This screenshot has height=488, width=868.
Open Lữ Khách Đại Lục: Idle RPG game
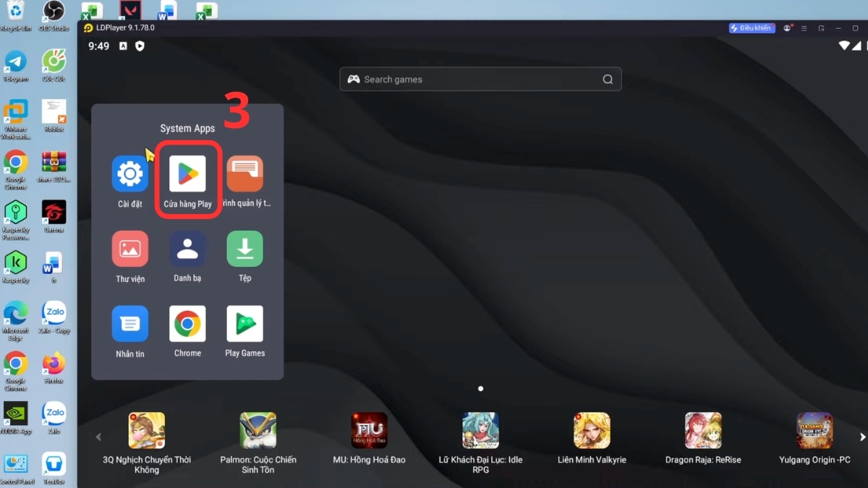[x=480, y=431]
